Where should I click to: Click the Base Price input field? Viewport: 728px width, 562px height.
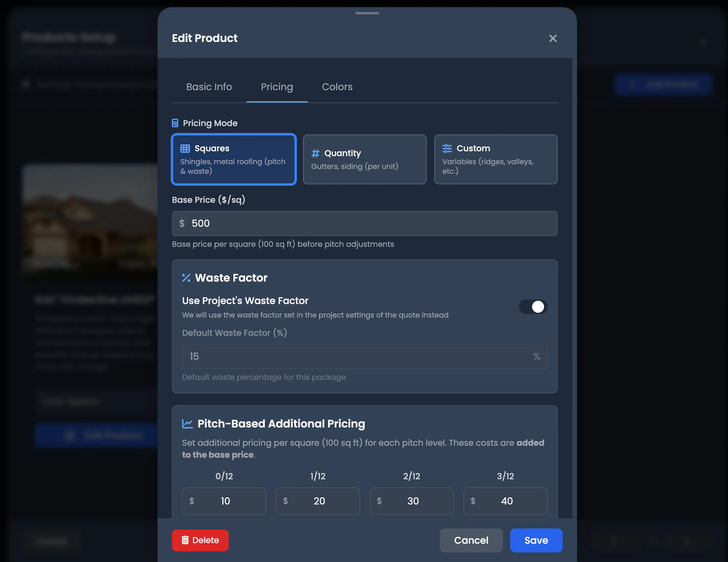point(365,223)
